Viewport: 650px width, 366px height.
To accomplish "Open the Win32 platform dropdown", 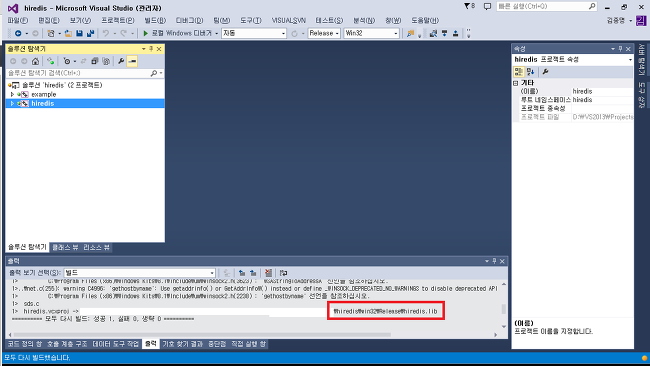I will pos(371,33).
